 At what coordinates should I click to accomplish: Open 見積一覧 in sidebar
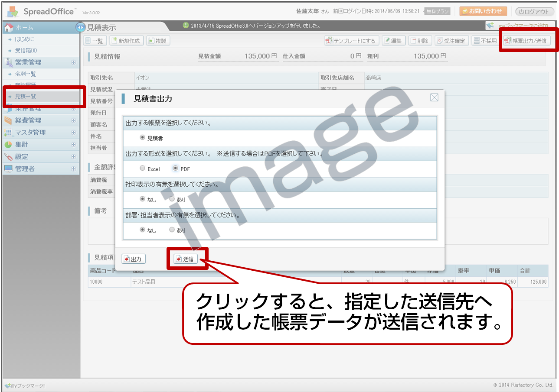pyautogui.click(x=26, y=97)
